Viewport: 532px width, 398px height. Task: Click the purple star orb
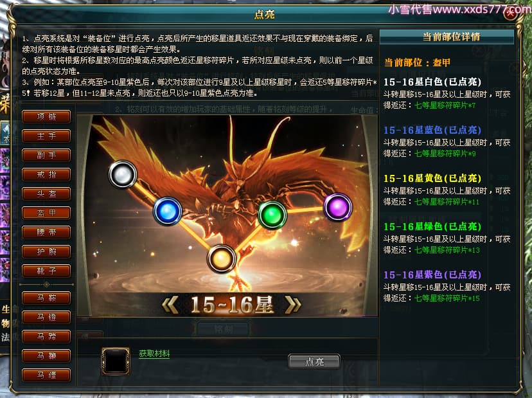[x=338, y=207]
